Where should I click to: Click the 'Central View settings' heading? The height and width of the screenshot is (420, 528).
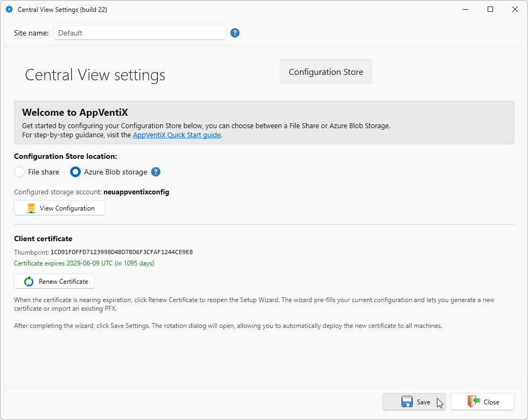95,75
